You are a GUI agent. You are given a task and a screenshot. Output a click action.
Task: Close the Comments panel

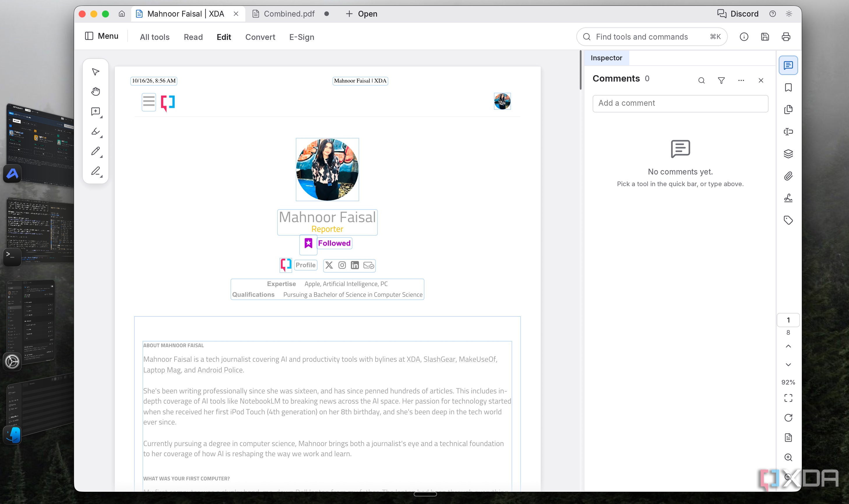(x=761, y=80)
